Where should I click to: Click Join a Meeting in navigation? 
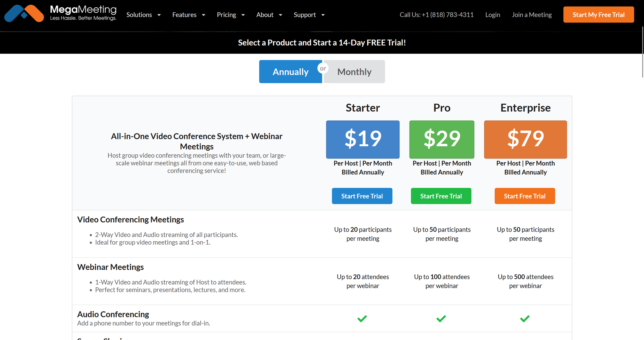coord(532,15)
